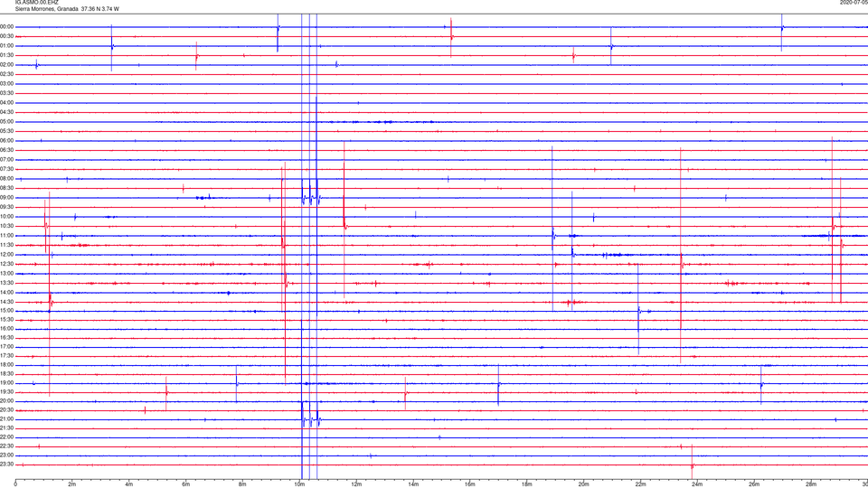Select the 21:30 row label
The width and height of the screenshot is (868, 488).
[7, 428]
